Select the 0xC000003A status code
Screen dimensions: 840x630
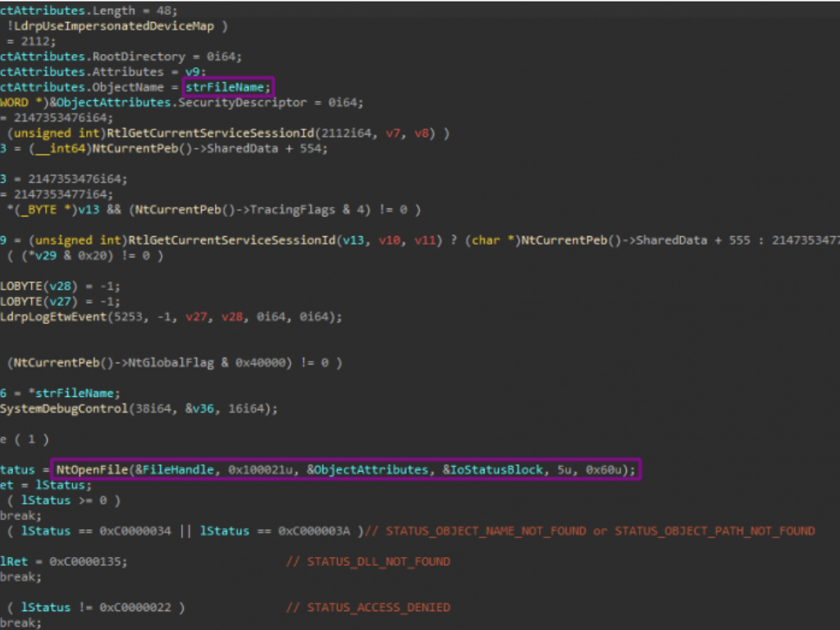(315, 531)
